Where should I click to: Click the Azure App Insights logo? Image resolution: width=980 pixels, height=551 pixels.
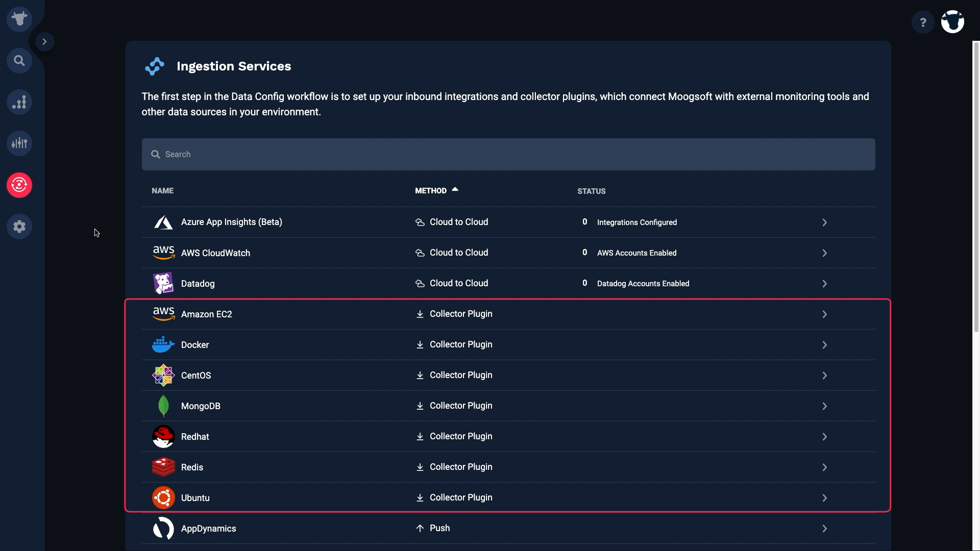[x=163, y=222]
